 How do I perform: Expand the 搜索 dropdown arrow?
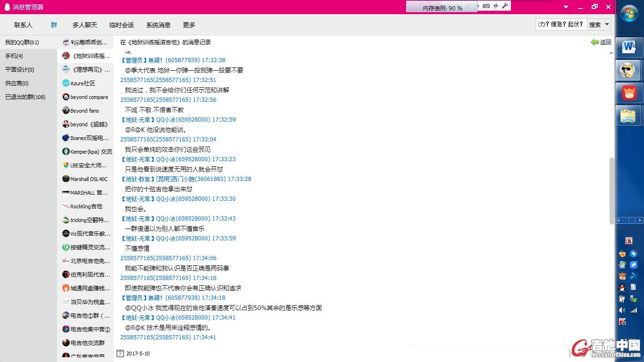607,25
